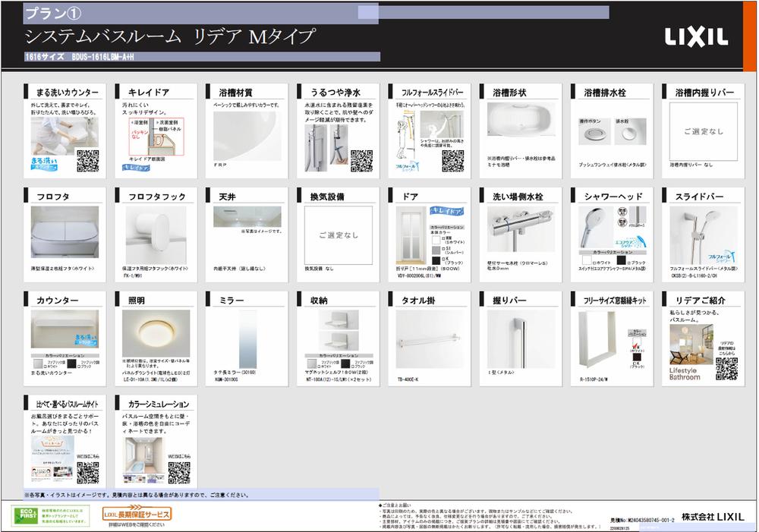
Task: Open the LIXIL長期保証サービス badge
Action: pyautogui.click(x=137, y=514)
